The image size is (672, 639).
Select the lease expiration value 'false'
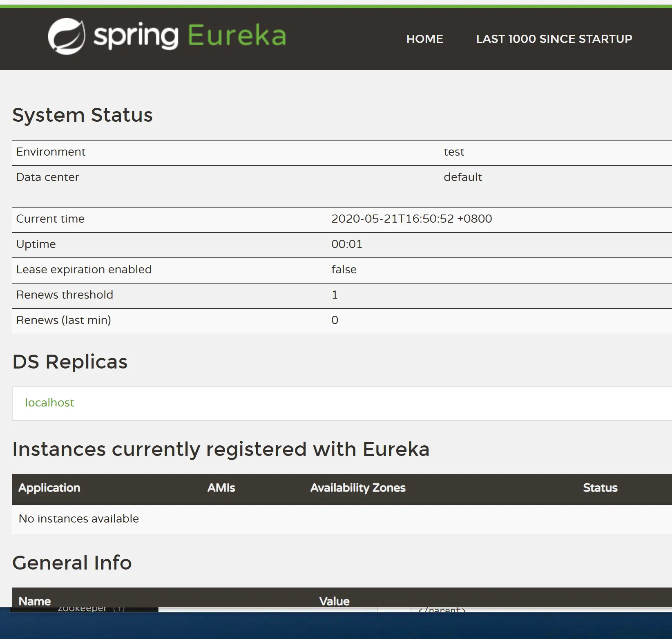click(x=344, y=270)
